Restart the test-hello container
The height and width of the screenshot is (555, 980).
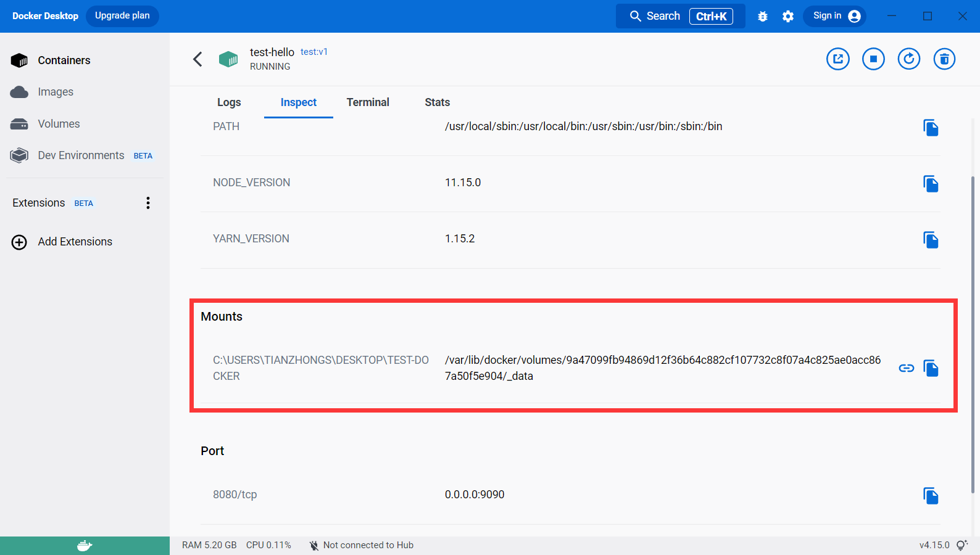pyautogui.click(x=908, y=59)
